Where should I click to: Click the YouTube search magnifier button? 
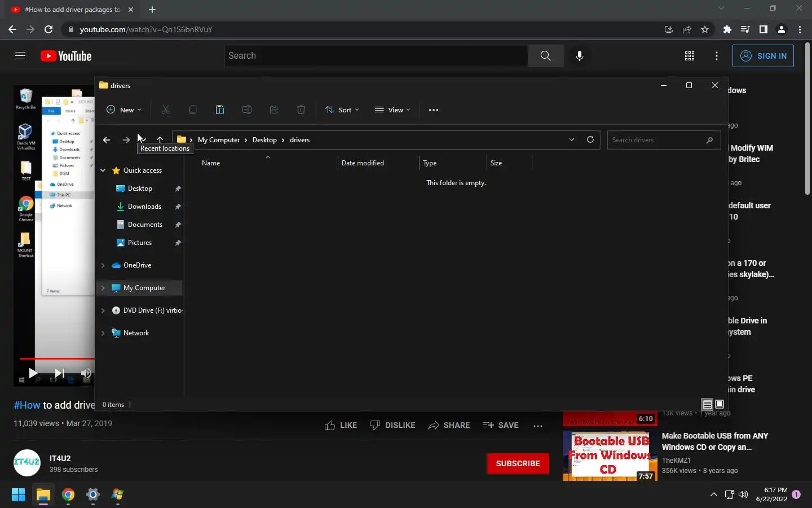coord(545,56)
